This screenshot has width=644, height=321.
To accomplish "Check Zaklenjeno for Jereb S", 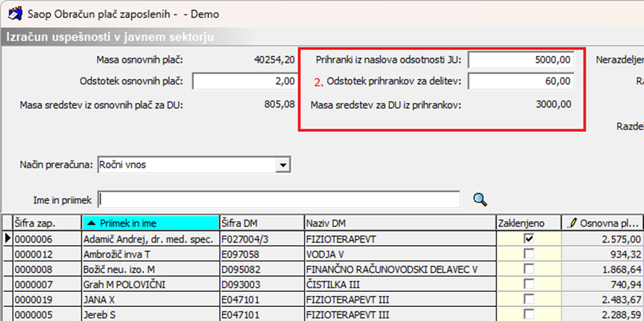I will click(529, 314).
